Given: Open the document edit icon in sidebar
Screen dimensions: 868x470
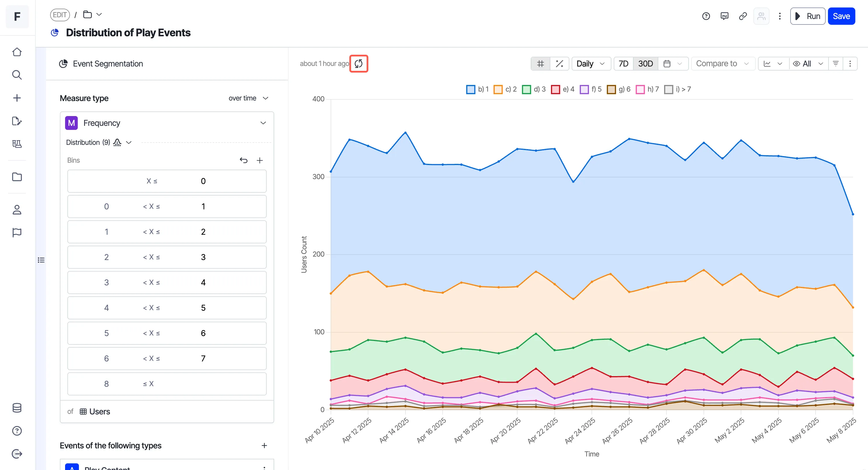Looking at the screenshot, I should tap(17, 121).
